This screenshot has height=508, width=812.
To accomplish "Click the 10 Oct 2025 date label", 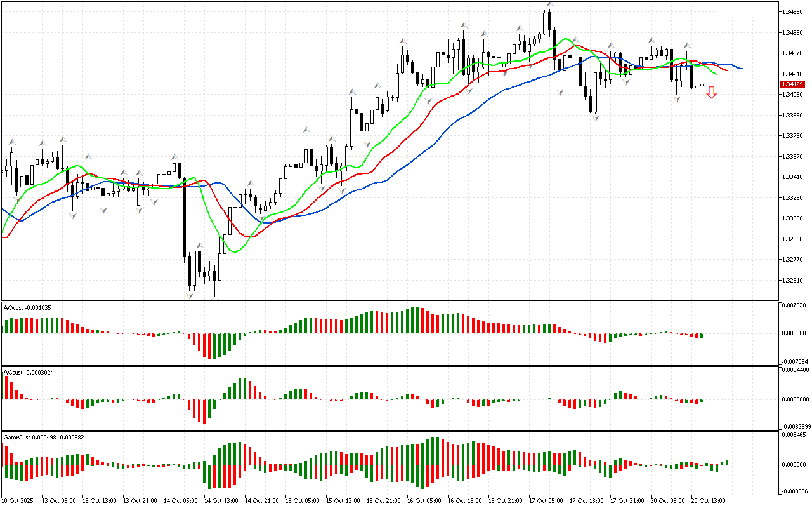I will coord(17,501).
